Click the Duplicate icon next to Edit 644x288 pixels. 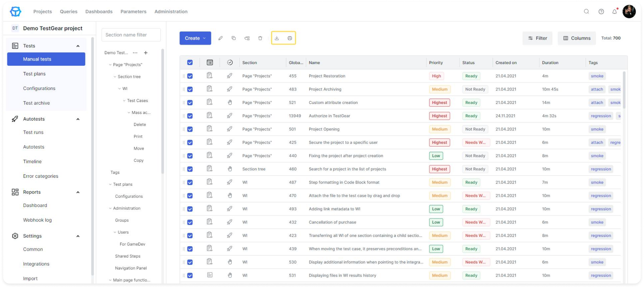(234, 38)
